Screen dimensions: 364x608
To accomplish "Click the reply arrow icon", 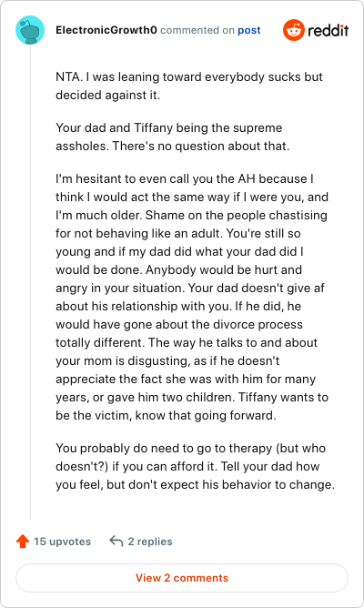I will [116, 541].
